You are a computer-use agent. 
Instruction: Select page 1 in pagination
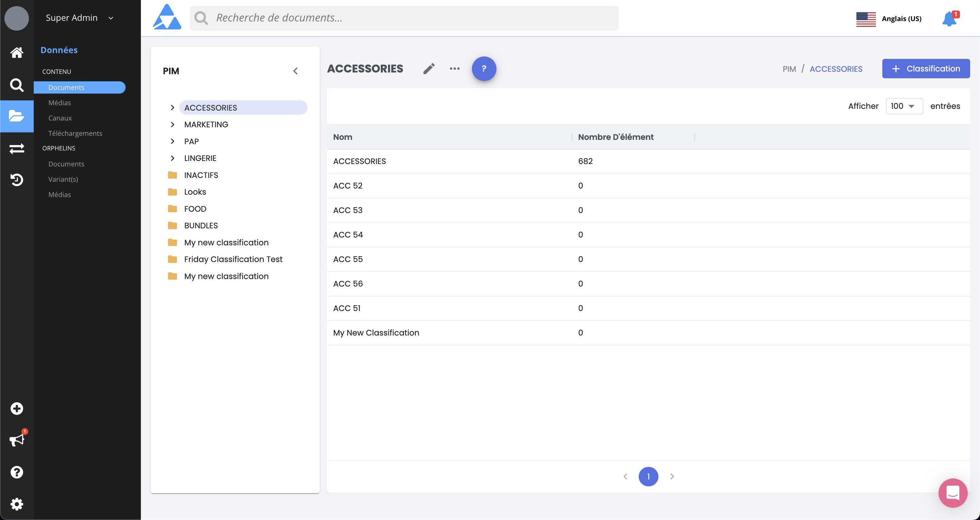(x=648, y=476)
